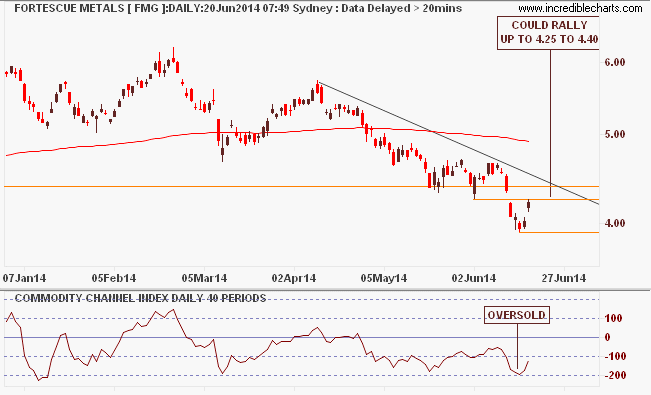
Task: Click the 05Mar14 date label
Action: [204, 278]
